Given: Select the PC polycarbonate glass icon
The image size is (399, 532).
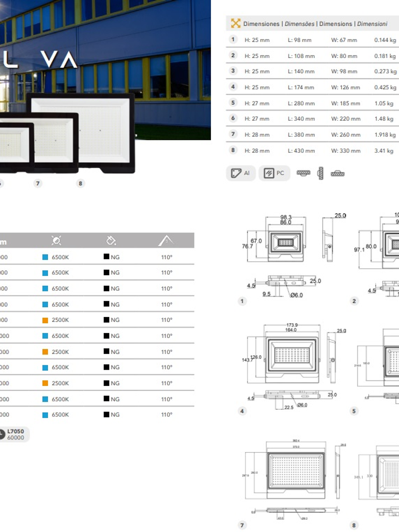Looking at the screenshot, I should click(275, 173).
